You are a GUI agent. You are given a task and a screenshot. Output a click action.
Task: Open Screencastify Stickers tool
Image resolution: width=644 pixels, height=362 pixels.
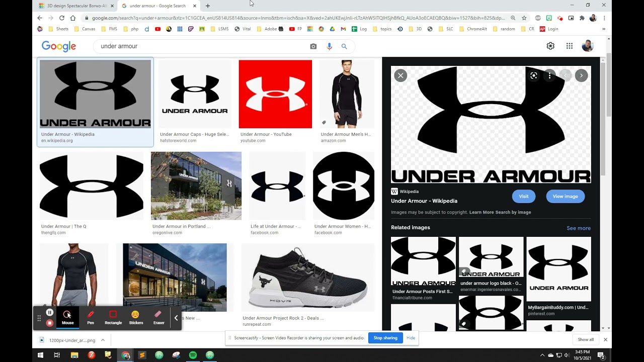pyautogui.click(x=136, y=318)
